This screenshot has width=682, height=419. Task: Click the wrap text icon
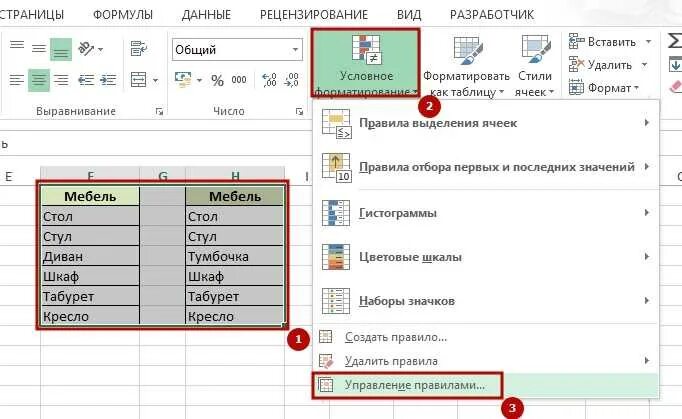coord(139,49)
